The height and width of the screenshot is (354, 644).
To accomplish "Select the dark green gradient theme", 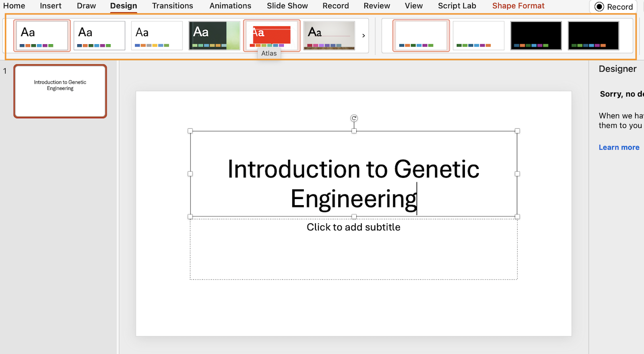I will [214, 35].
